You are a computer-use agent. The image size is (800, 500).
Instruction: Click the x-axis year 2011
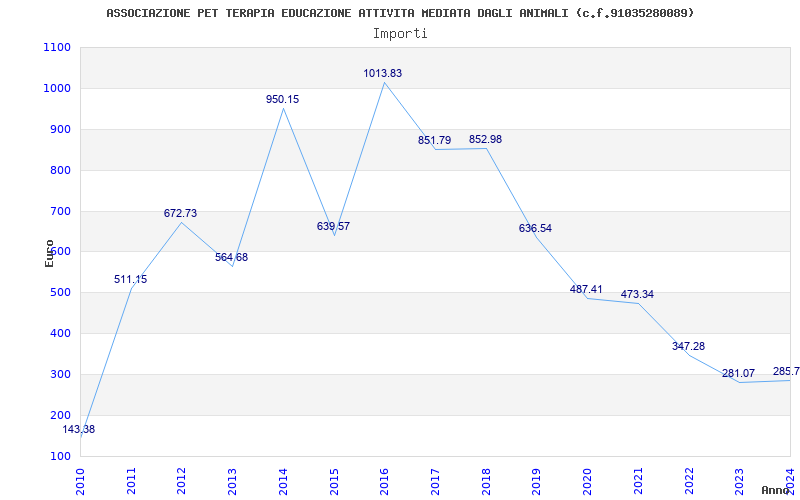coord(131,481)
